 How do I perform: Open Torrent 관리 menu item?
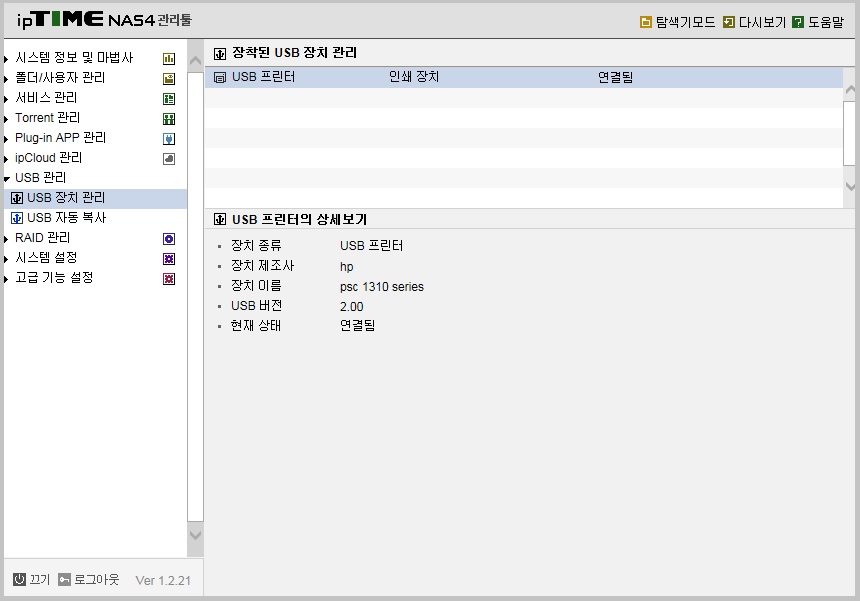47,117
